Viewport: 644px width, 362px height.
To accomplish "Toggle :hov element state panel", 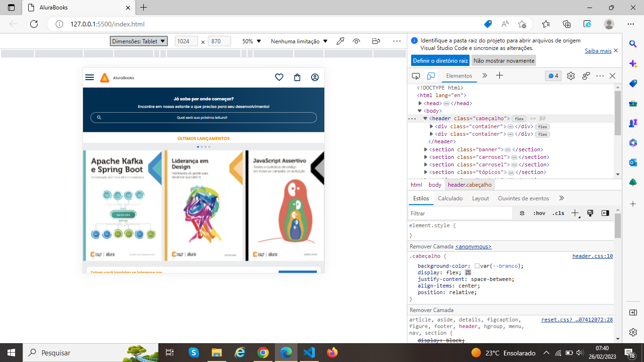I will point(539,213).
